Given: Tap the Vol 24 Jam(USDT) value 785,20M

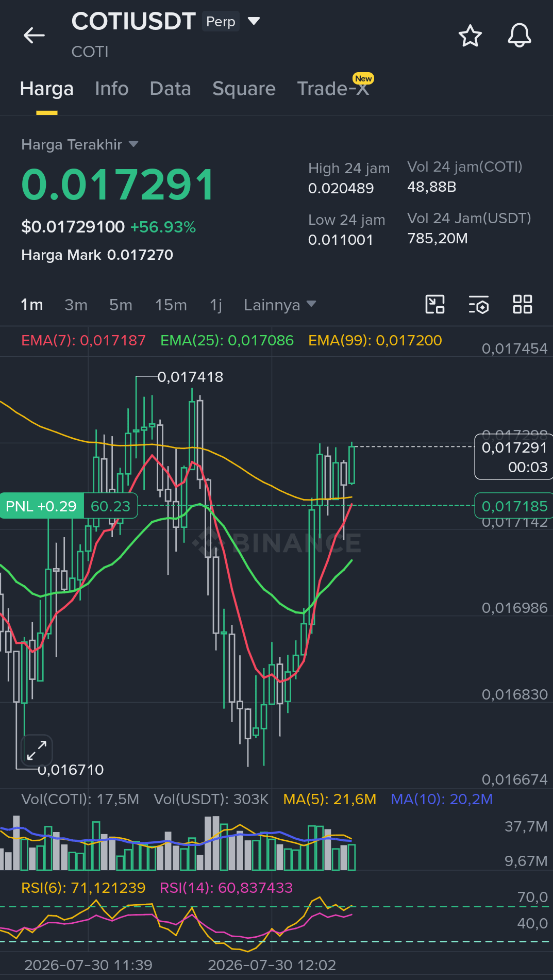Looking at the screenshot, I should click(x=438, y=238).
